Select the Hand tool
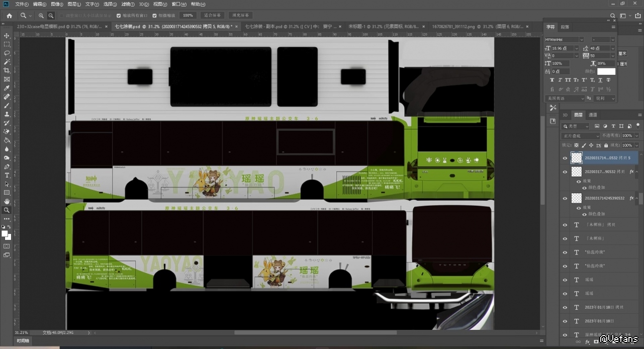The height and width of the screenshot is (349, 644). pyautogui.click(x=7, y=201)
